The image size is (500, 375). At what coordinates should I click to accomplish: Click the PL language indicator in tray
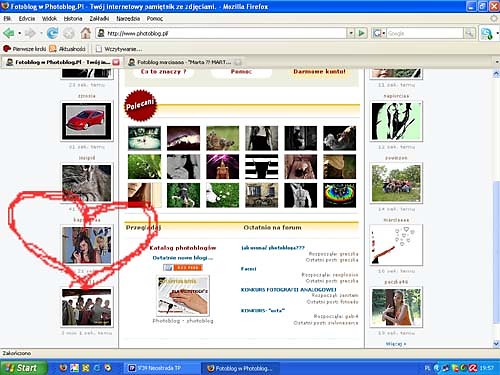pyautogui.click(x=427, y=368)
